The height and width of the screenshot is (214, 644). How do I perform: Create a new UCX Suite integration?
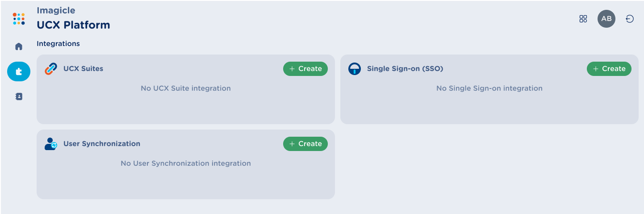(x=305, y=69)
